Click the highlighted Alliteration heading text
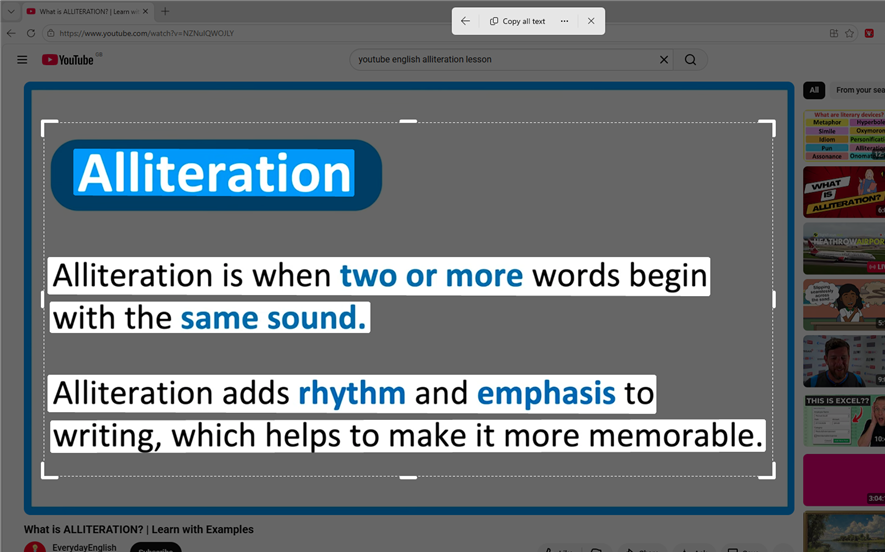The image size is (885, 552). point(214,173)
